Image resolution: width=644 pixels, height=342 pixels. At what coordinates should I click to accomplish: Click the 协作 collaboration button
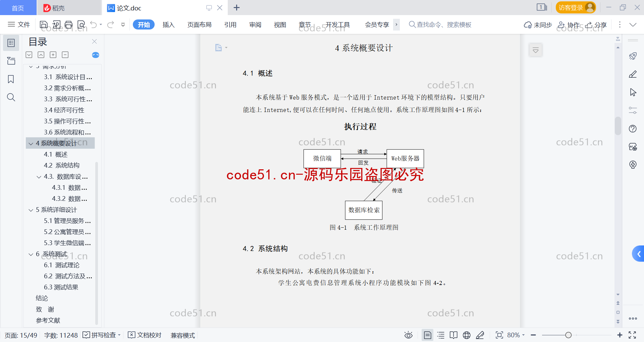click(x=569, y=25)
